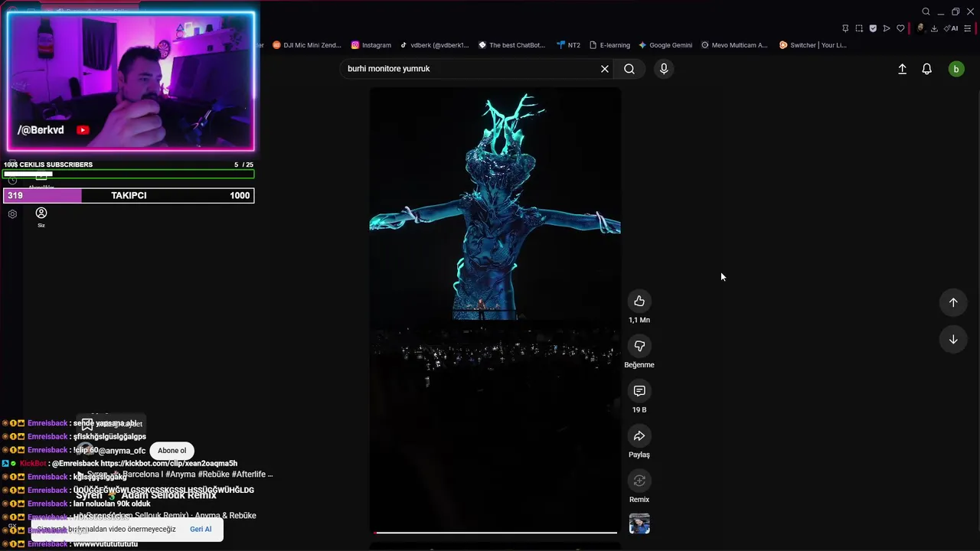The width and height of the screenshot is (980, 551).
Task: Click the Shorts video player
Action: pyautogui.click(x=495, y=309)
